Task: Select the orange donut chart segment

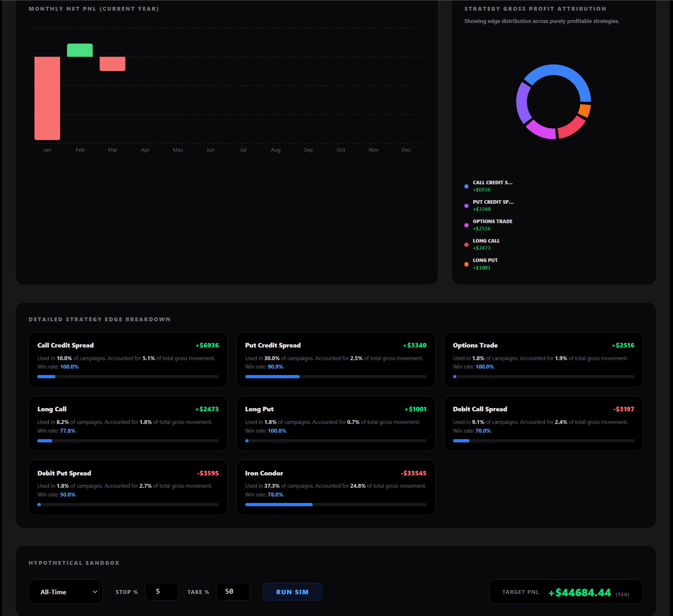Action: [x=585, y=109]
